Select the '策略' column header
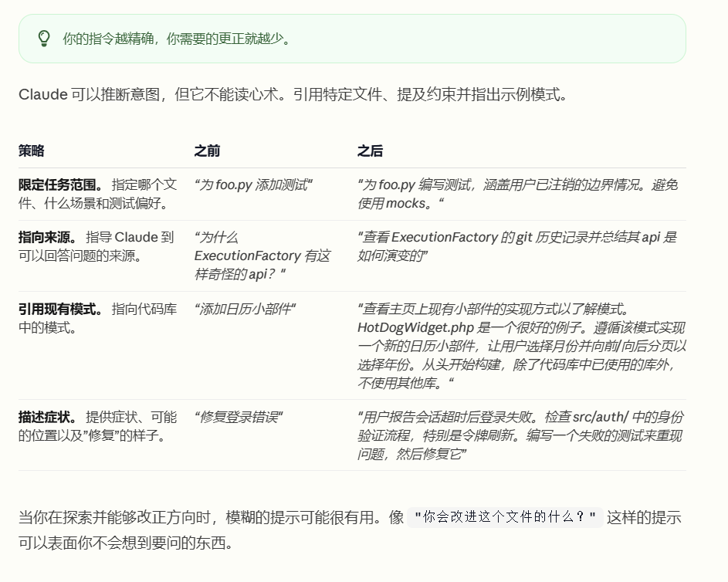 32,151
